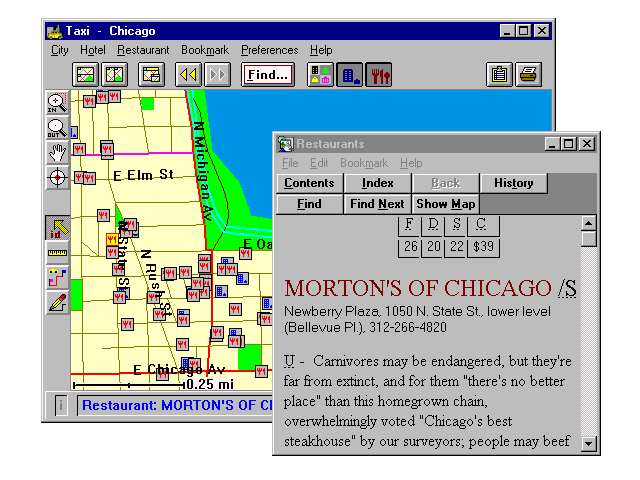Click the printer icon in Taxi toolbar

coord(529,75)
